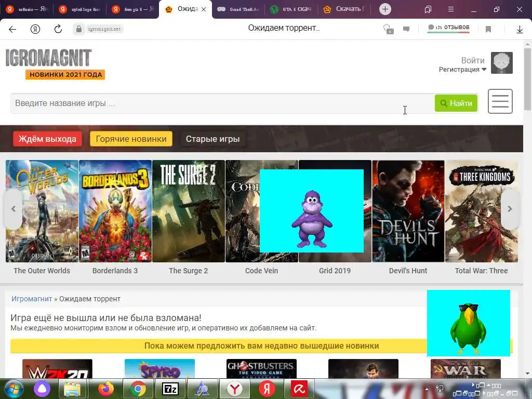Open The Outer Worlds cover image
532x399 pixels.
click(42, 211)
